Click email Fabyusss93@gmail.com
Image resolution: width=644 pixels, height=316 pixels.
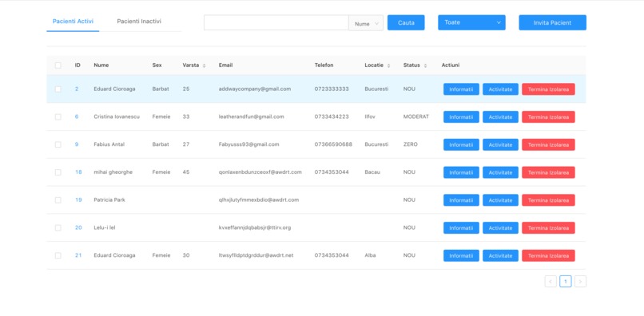tap(249, 144)
